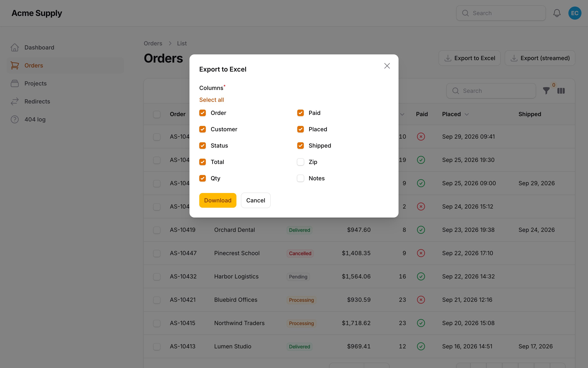
Task: Click Export (streamed) button
Action: pos(540,58)
